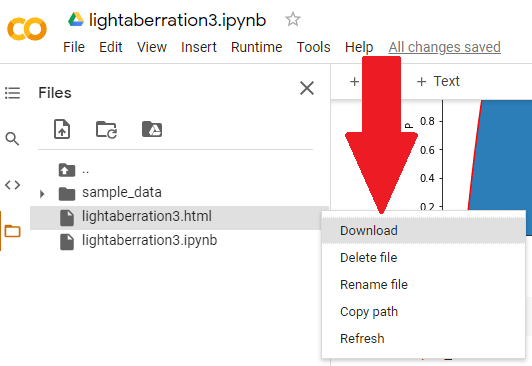Open the code snippets sidebar icon
The image size is (532, 366).
[13, 185]
